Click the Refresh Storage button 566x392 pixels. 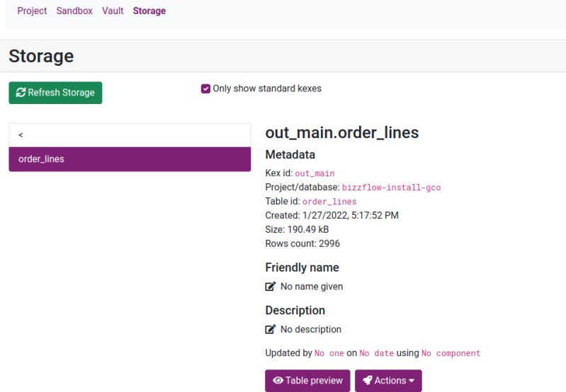click(55, 93)
